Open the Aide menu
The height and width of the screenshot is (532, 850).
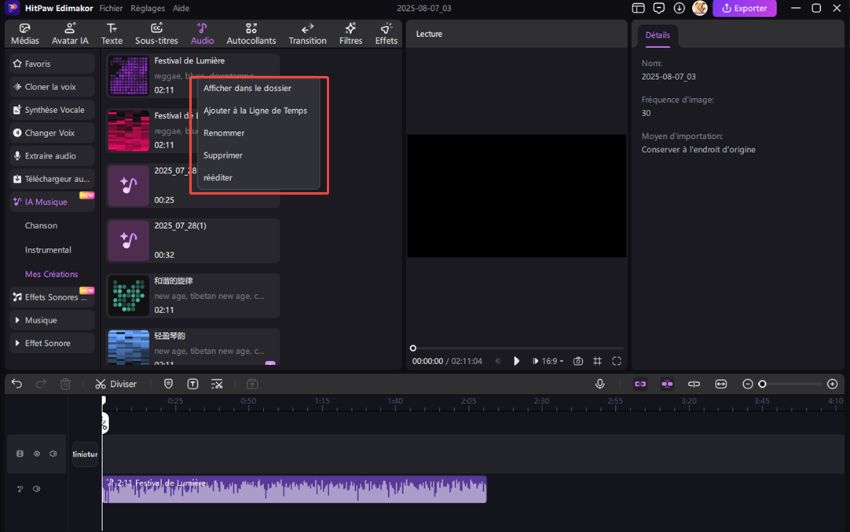[181, 8]
